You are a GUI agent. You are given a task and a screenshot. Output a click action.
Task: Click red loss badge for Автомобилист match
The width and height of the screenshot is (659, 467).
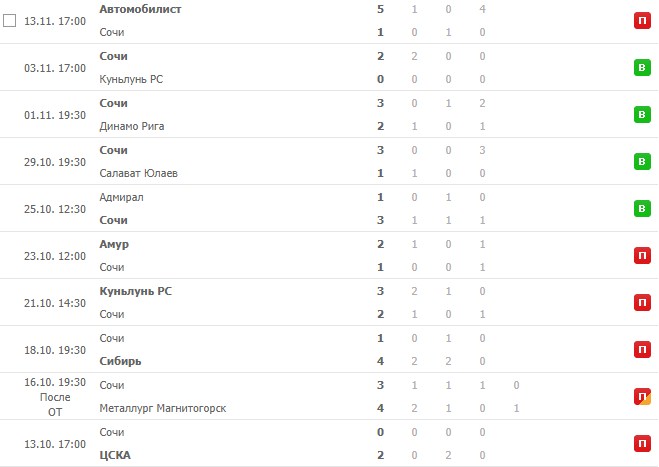(640, 21)
